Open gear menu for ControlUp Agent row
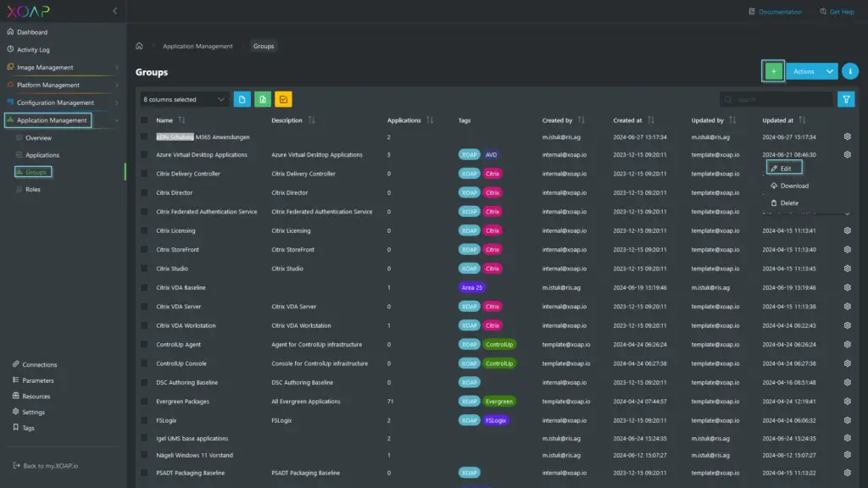This screenshot has height=488, width=868. [847, 344]
